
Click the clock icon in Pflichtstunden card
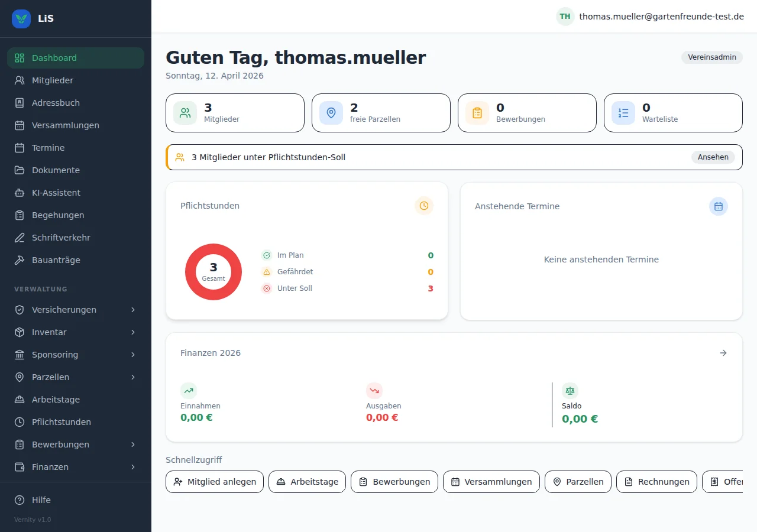[423, 206]
